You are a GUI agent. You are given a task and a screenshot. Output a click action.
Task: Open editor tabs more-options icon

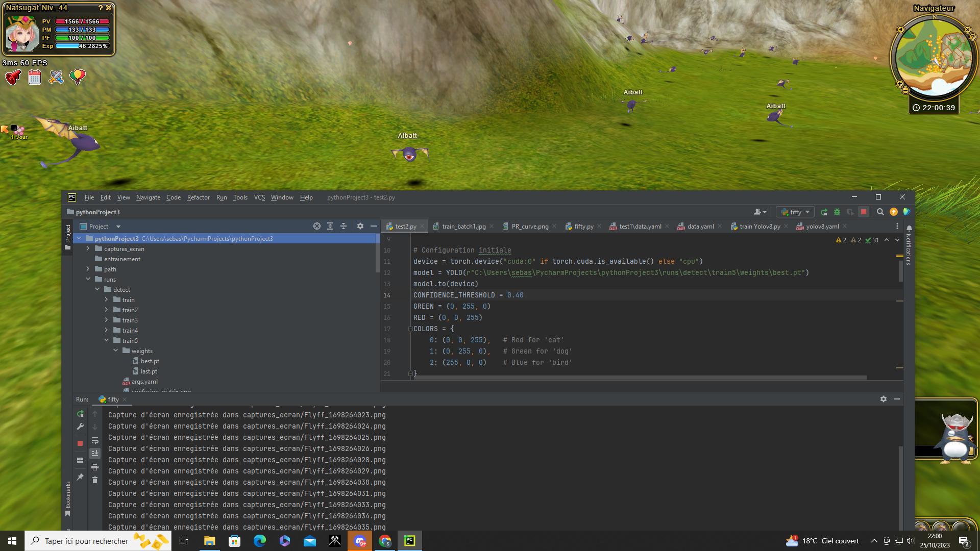[x=897, y=227]
